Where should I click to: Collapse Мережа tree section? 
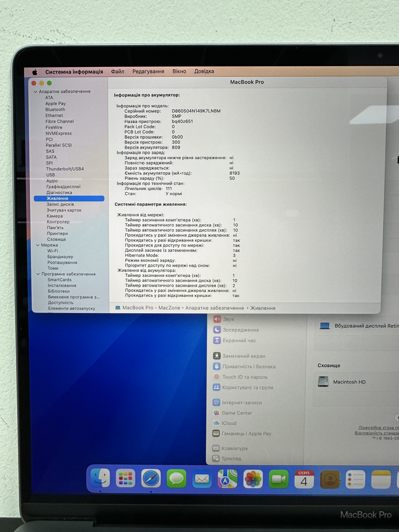[x=38, y=245]
